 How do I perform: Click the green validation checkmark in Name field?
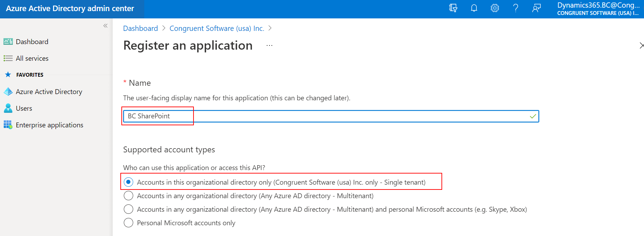pos(533,116)
